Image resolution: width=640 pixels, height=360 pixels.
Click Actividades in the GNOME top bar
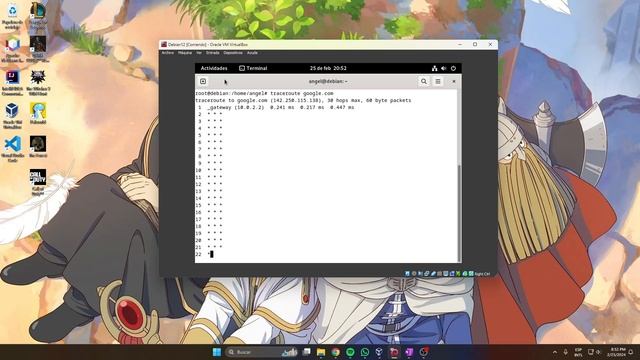click(x=214, y=68)
